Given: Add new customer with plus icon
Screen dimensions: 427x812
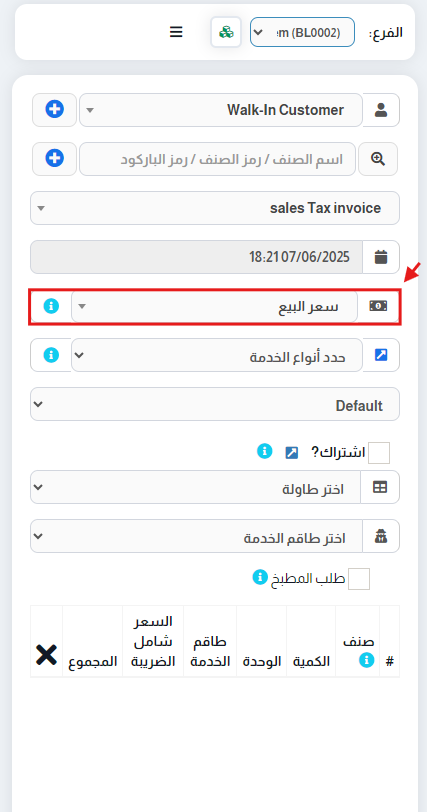Looking at the screenshot, I should (54, 110).
